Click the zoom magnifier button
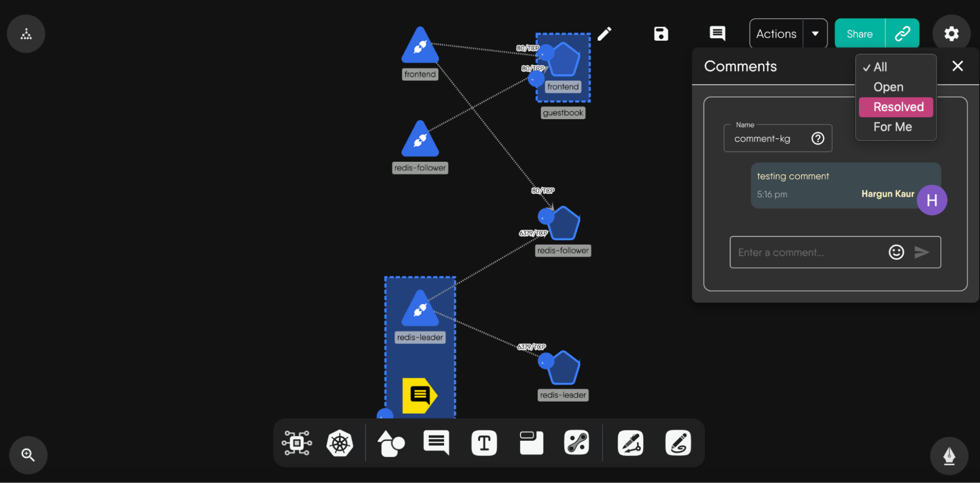The height and width of the screenshot is (483, 980). [28, 455]
